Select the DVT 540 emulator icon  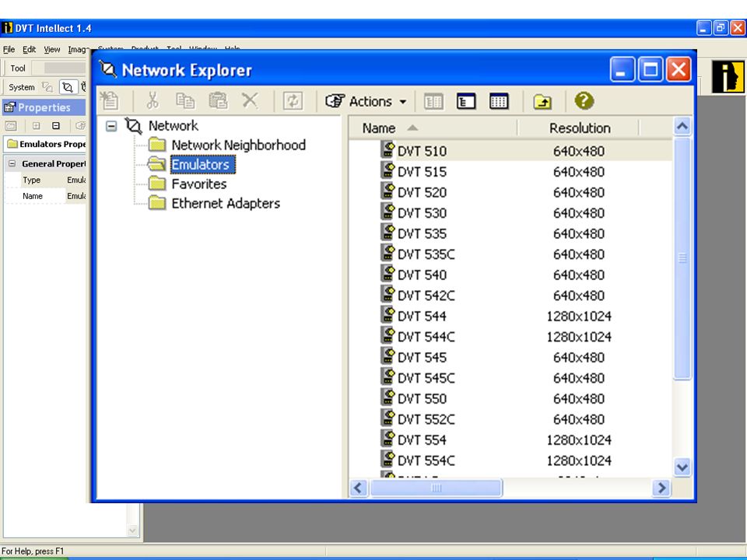(x=388, y=273)
